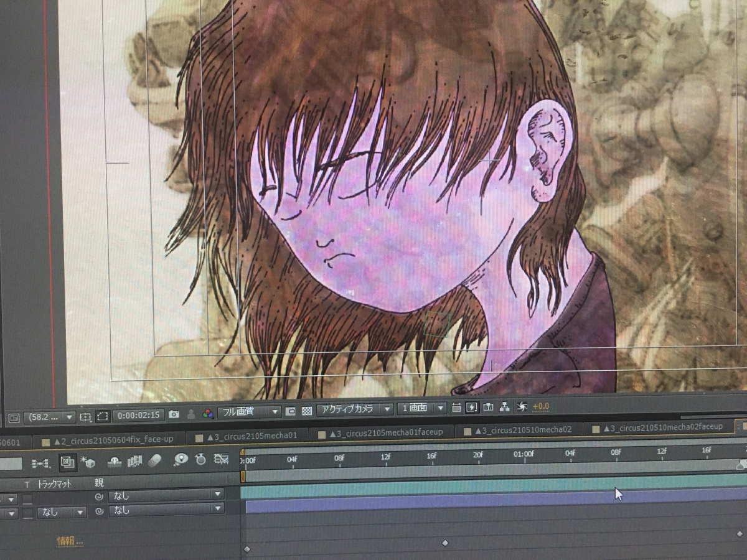The image size is (747, 560).
Task: Toggle Frame Blending for the timeline
Action: [134, 461]
